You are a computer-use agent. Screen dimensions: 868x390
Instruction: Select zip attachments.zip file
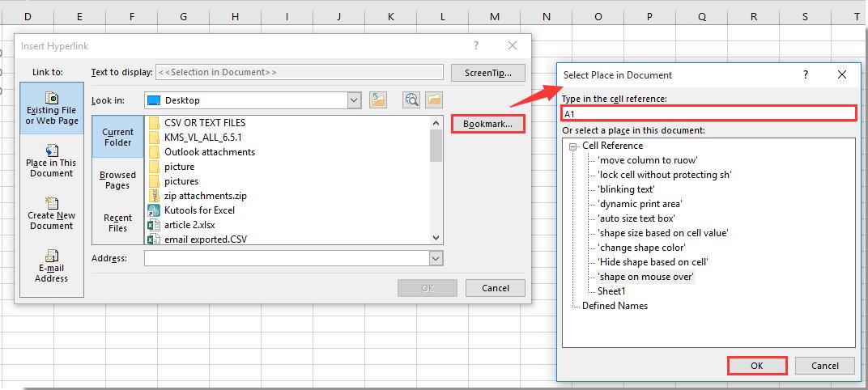tap(198, 196)
